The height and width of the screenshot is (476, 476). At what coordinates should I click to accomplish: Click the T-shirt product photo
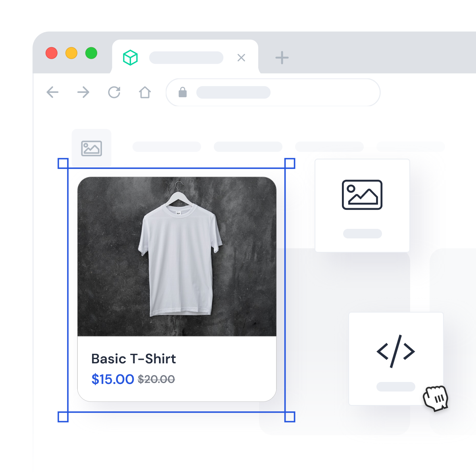[x=177, y=257]
